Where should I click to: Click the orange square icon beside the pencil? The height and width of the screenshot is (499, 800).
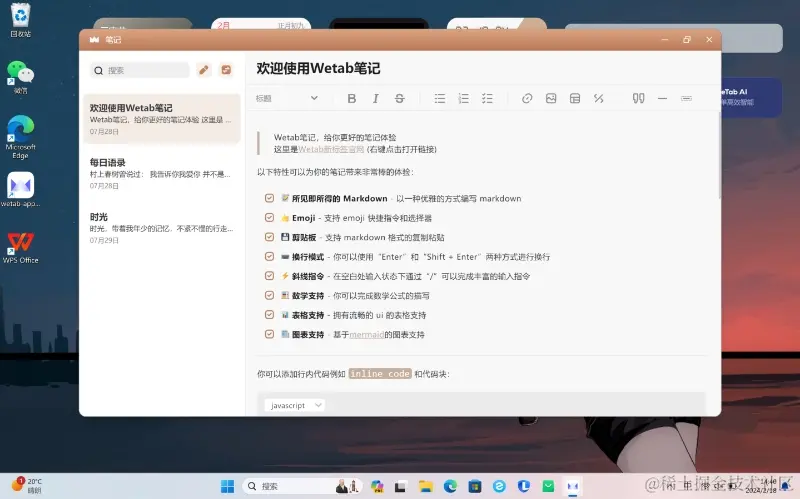coord(226,70)
